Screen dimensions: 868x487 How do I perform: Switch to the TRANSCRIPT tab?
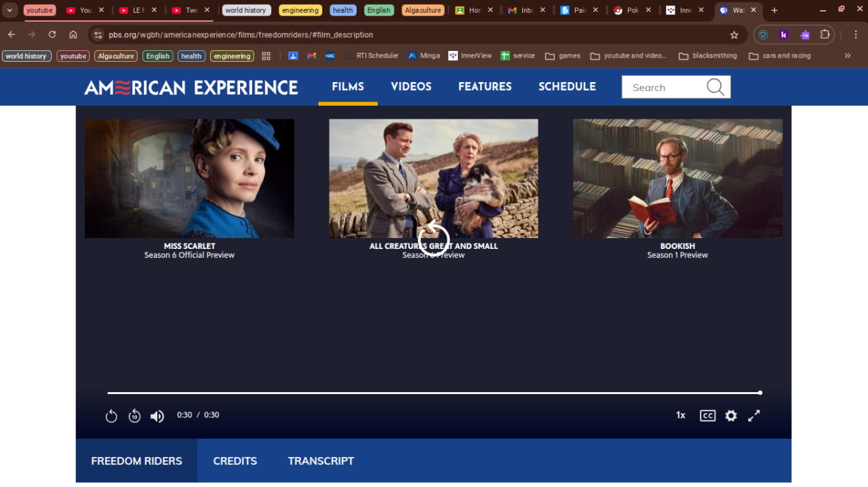point(321,461)
